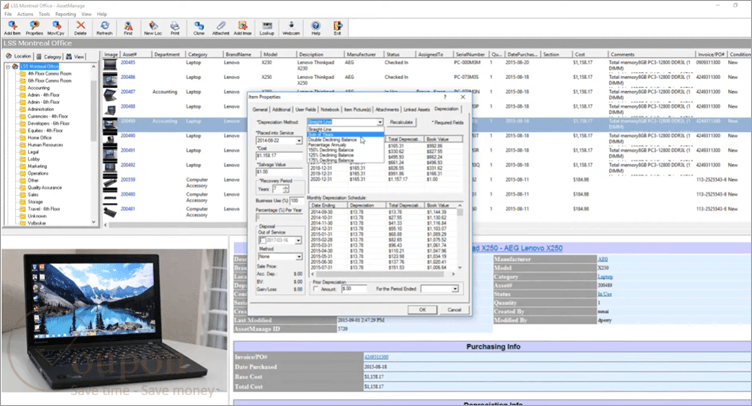Open the Placed into Service date dropdown

(299, 140)
